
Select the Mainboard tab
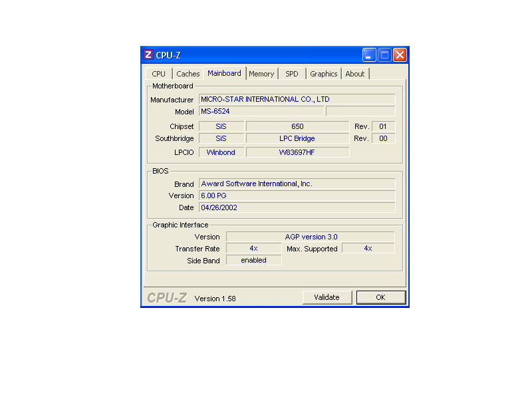tap(224, 73)
